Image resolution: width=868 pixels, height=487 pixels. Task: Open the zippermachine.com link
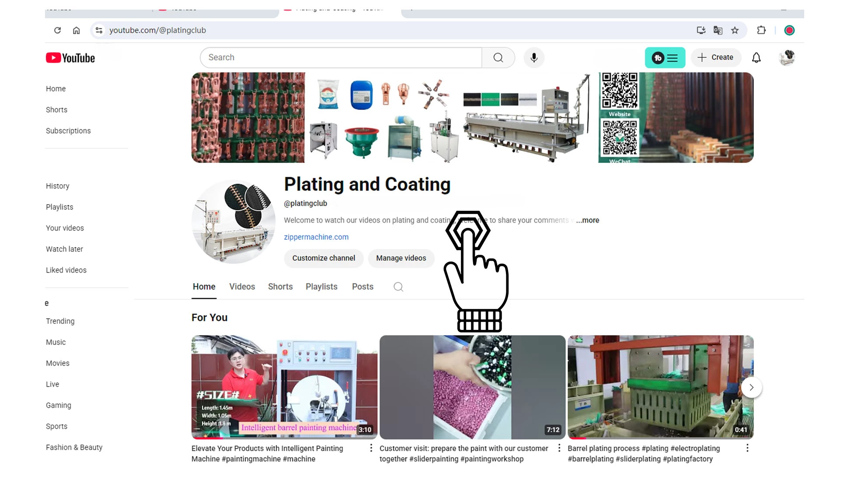pos(316,237)
